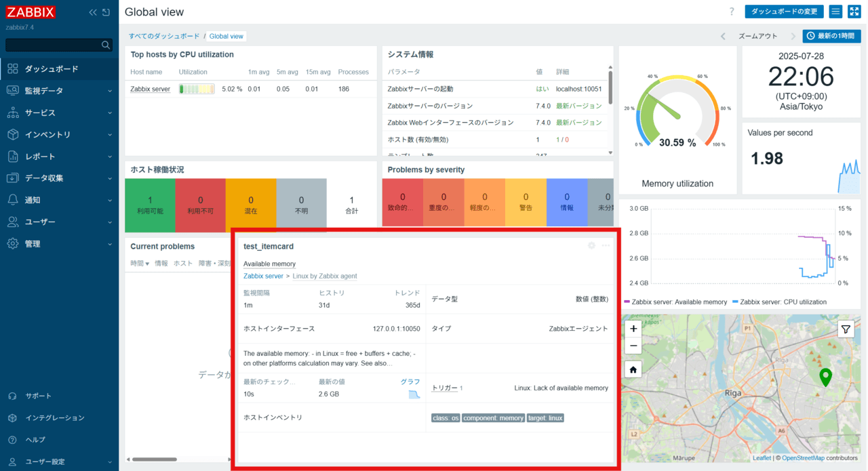Screen dimensions: 868x471
Task: Open the map filter icon
Action: click(x=846, y=329)
